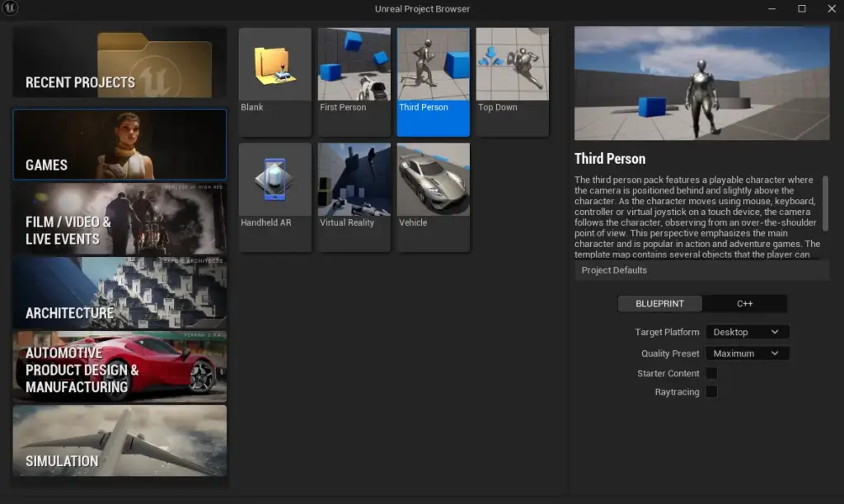
Task: Pick the Top Down template
Action: tap(513, 82)
